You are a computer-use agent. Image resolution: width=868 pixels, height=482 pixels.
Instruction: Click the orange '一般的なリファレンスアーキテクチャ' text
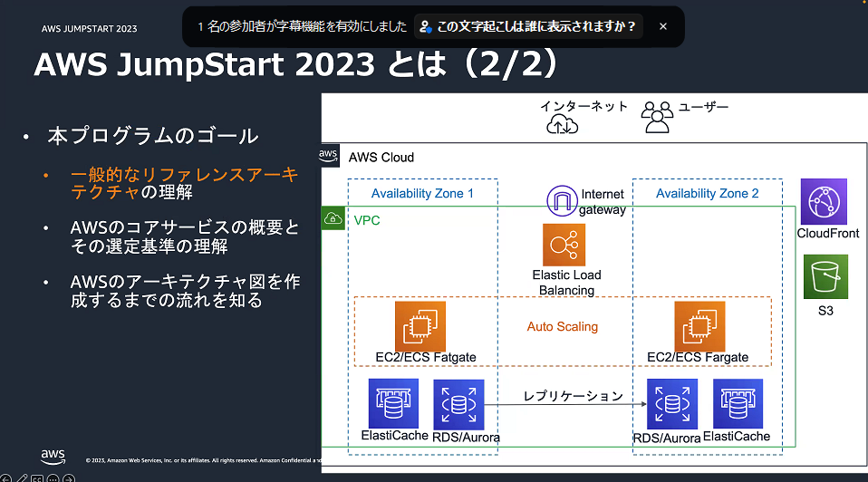coord(184,183)
